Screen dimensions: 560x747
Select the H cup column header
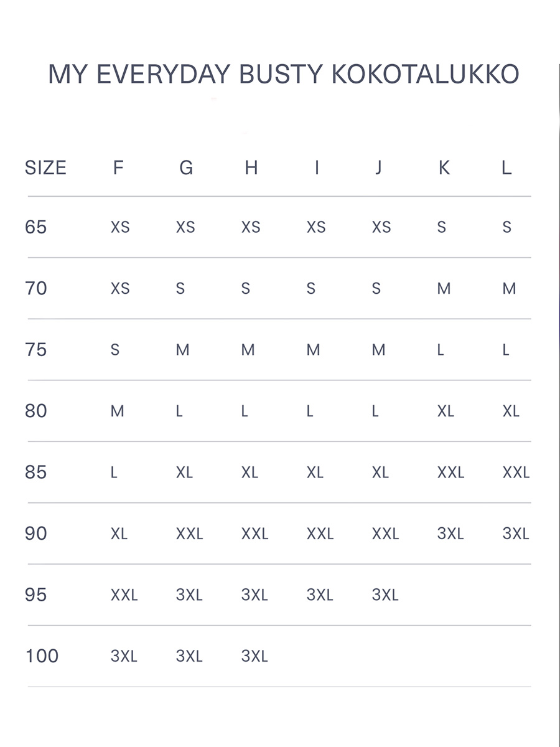[251, 168]
